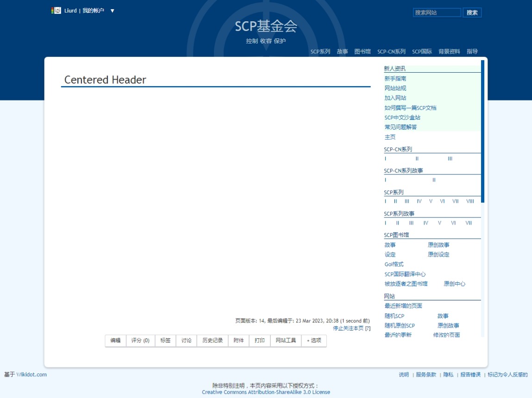Click the 编辑 edit page button
This screenshot has height=398, width=532.
[115, 340]
